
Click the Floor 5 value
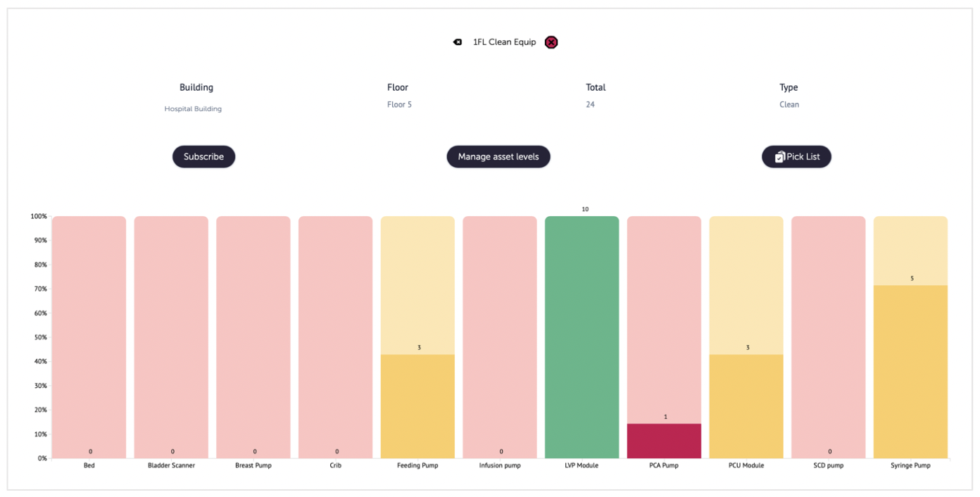399,105
